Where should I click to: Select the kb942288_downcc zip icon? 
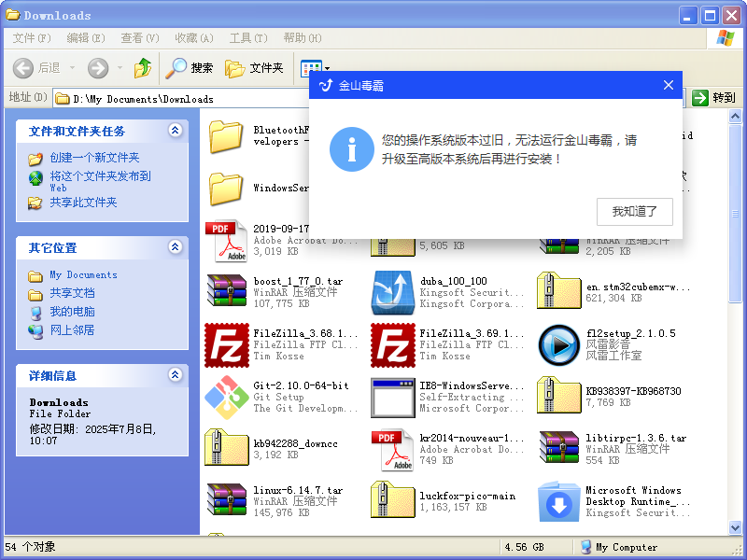227,448
